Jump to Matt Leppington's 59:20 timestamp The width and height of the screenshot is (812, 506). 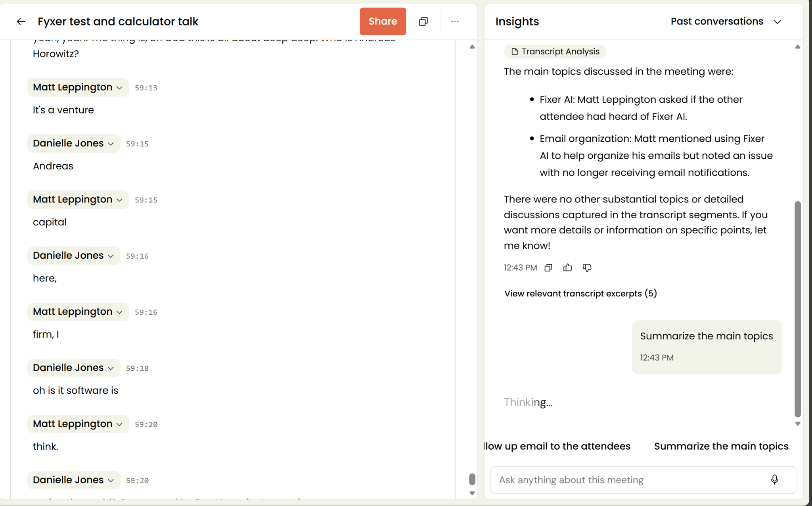[146, 424]
